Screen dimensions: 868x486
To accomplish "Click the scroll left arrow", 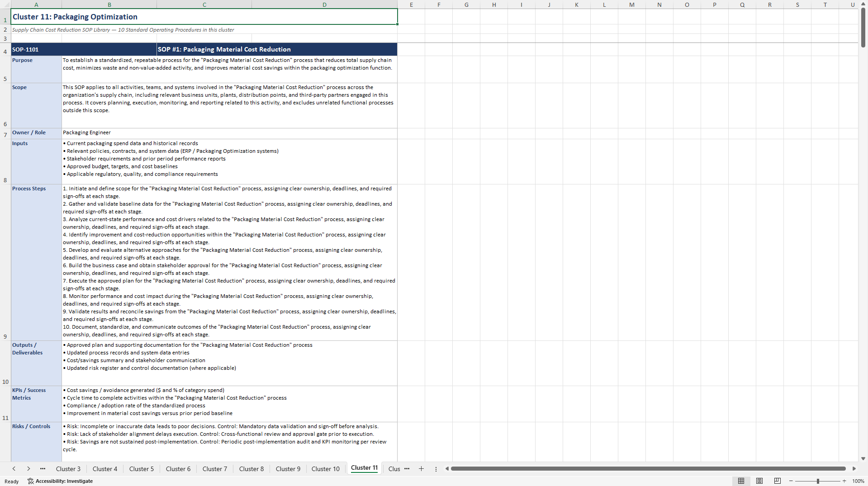I will 447,469.
